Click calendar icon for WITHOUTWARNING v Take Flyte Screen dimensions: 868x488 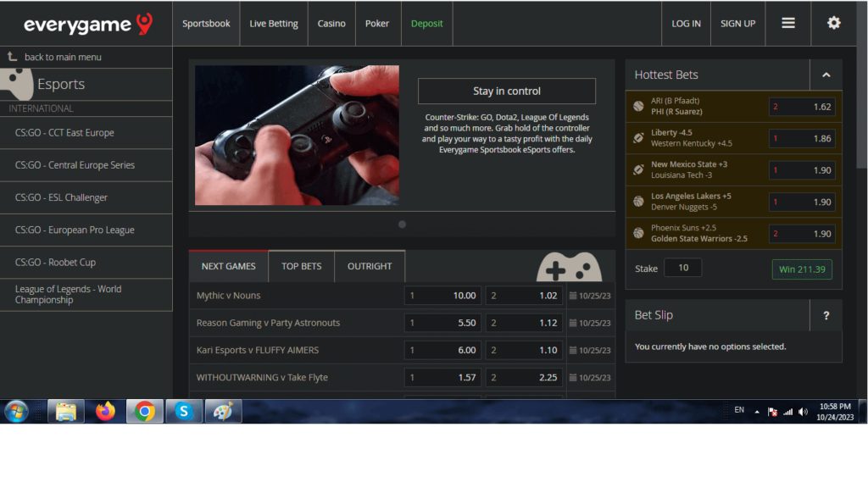pos(573,377)
